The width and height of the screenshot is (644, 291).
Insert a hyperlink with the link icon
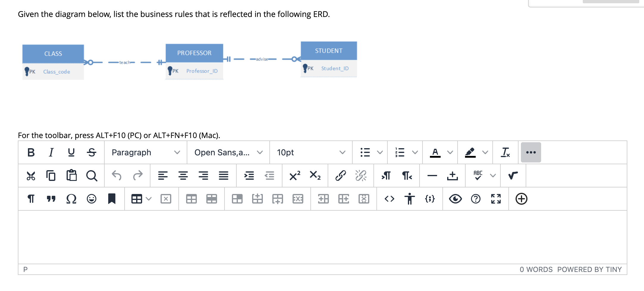pyautogui.click(x=340, y=176)
